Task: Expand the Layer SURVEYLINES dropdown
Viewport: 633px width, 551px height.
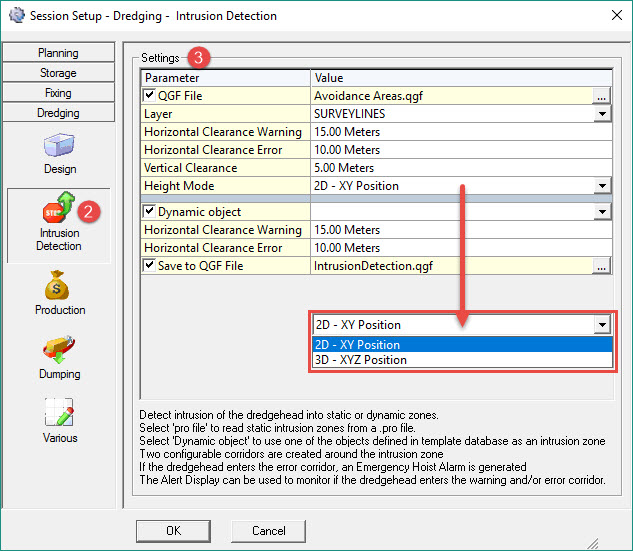Action: [601, 114]
